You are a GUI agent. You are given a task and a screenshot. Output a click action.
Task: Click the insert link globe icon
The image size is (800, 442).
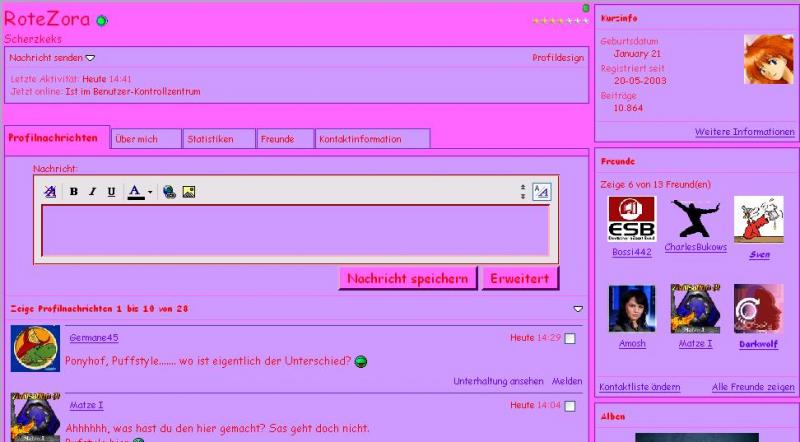tap(169, 192)
